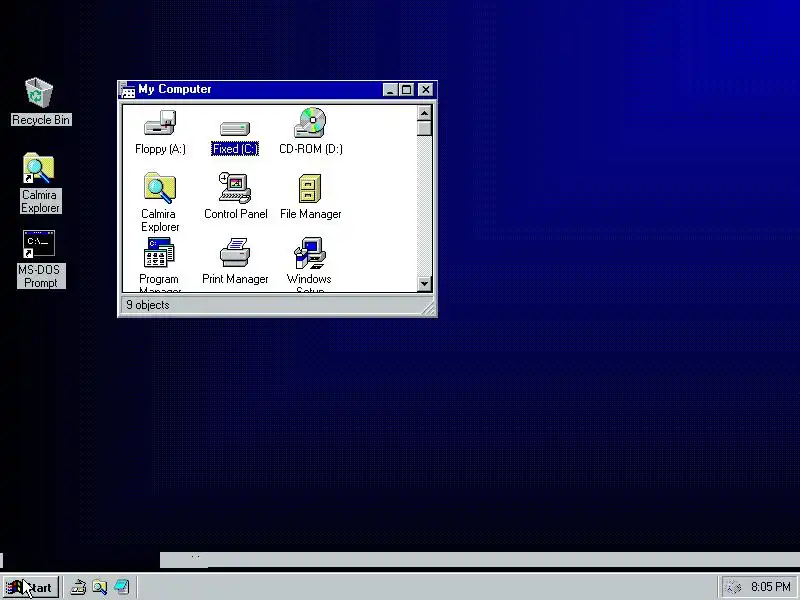Viewport: 800px width, 600px height.
Task: Minimize the My Computer window
Action: tap(390, 90)
